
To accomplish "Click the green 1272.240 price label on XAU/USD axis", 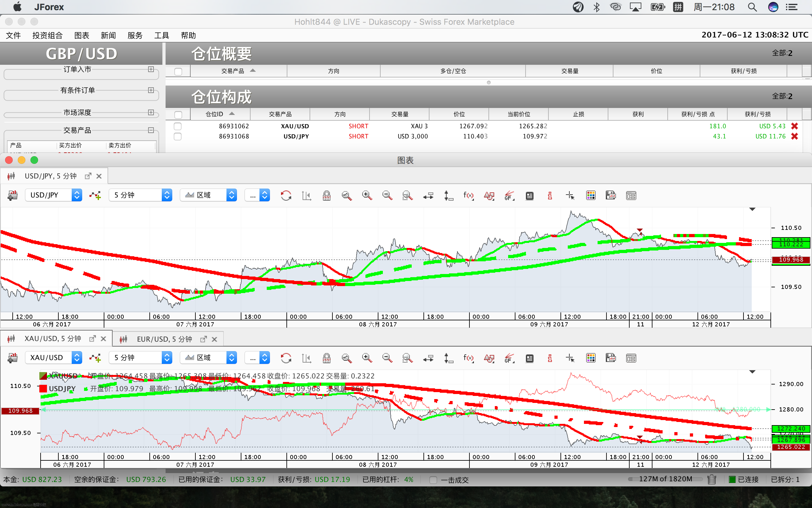I will click(791, 429).
